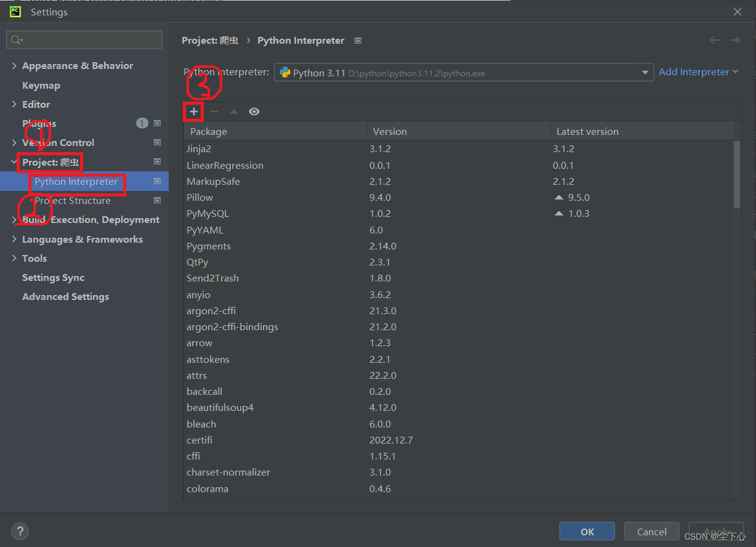Click into the settings search field

point(84,40)
